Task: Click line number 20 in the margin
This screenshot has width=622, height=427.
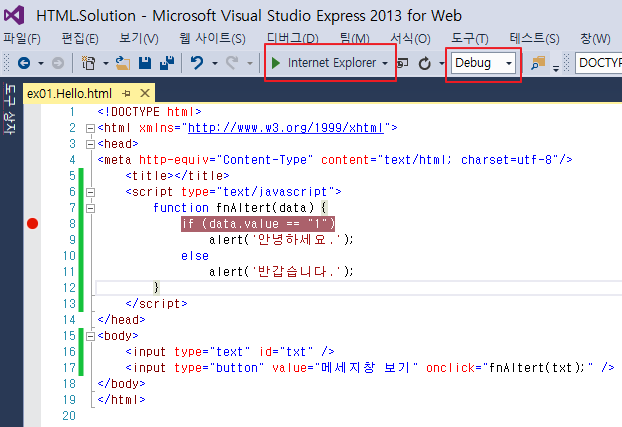Action: click(x=69, y=415)
